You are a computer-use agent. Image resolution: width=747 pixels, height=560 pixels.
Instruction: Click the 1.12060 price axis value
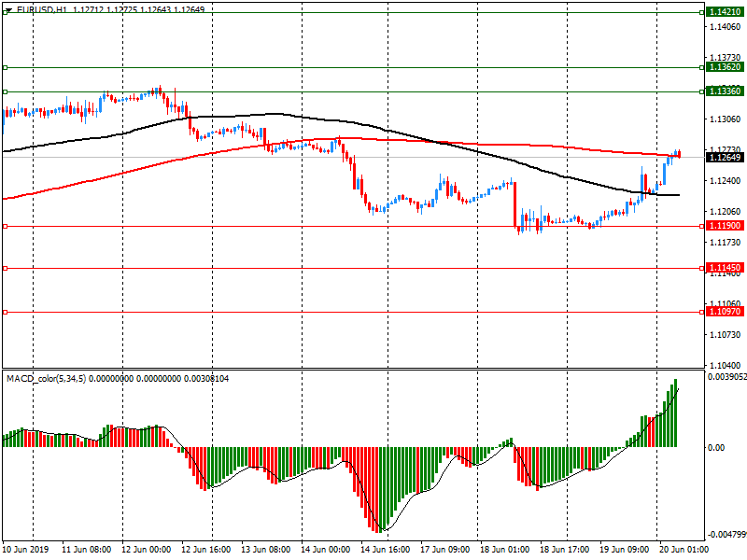pyautogui.click(x=726, y=212)
